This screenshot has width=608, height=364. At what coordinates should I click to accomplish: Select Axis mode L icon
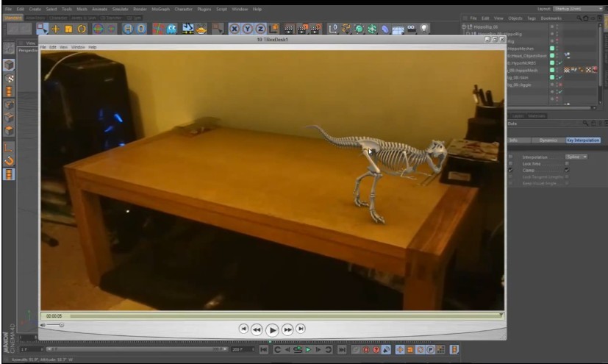(x=9, y=147)
